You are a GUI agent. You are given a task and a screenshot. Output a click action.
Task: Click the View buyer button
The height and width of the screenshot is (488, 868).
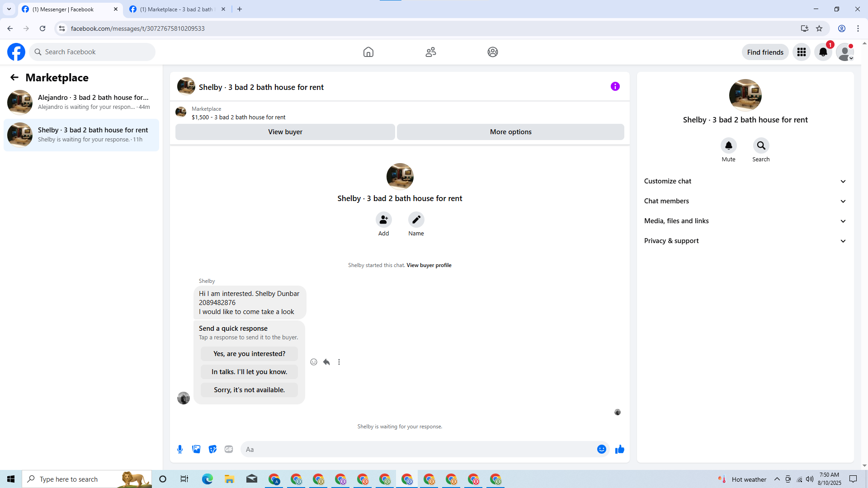(285, 132)
